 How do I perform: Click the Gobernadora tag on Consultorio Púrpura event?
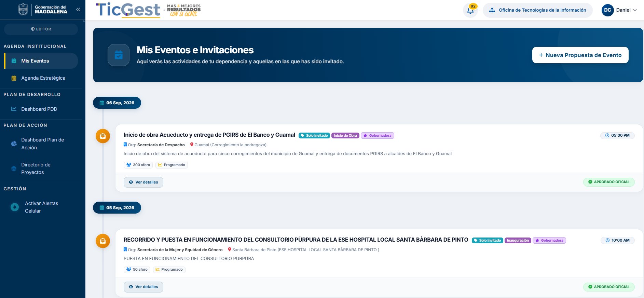pyautogui.click(x=549, y=241)
